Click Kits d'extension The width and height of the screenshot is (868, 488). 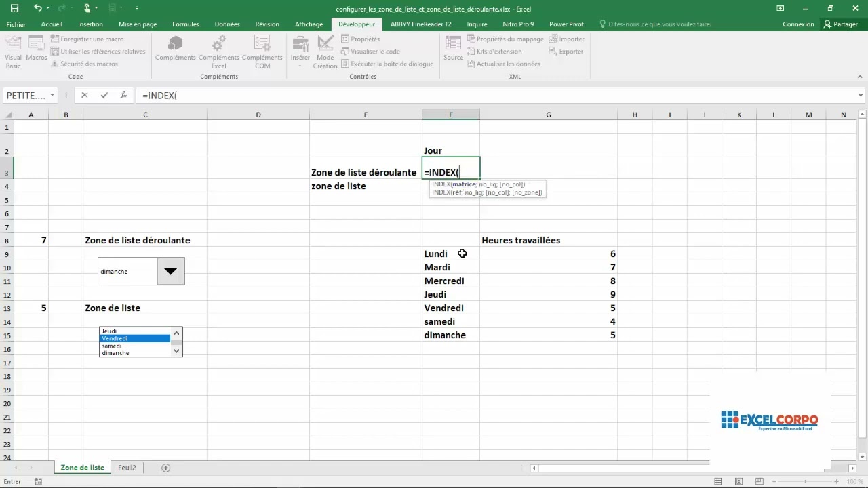point(494,52)
